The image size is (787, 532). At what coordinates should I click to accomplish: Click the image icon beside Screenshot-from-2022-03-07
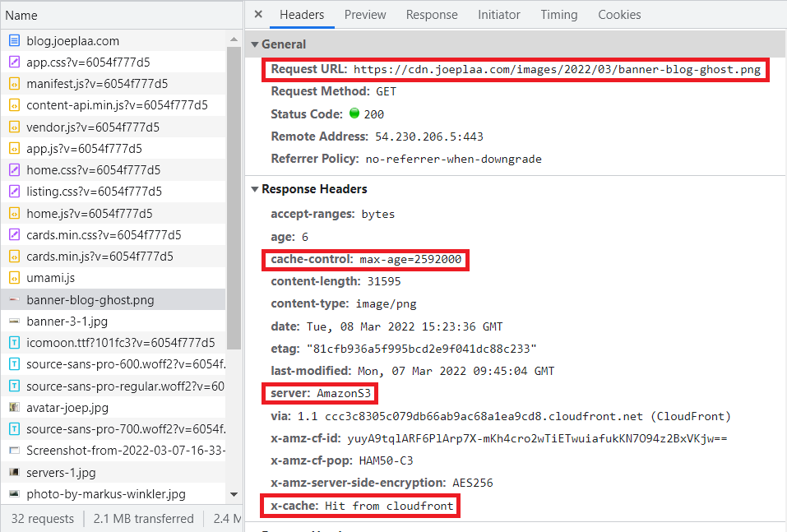click(15, 451)
